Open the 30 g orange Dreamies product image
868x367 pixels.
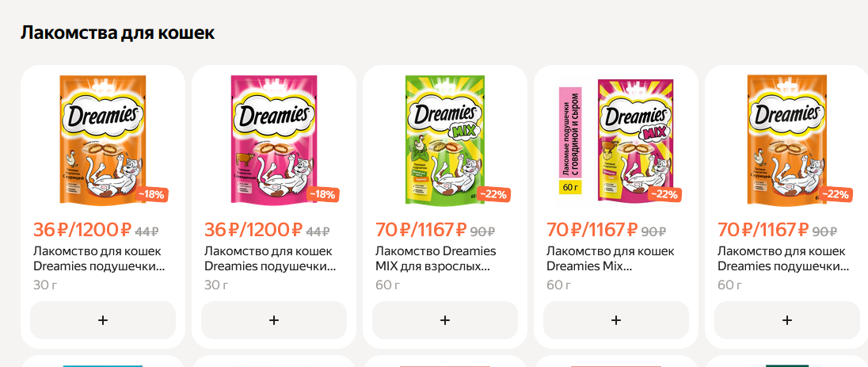pyautogui.click(x=103, y=139)
